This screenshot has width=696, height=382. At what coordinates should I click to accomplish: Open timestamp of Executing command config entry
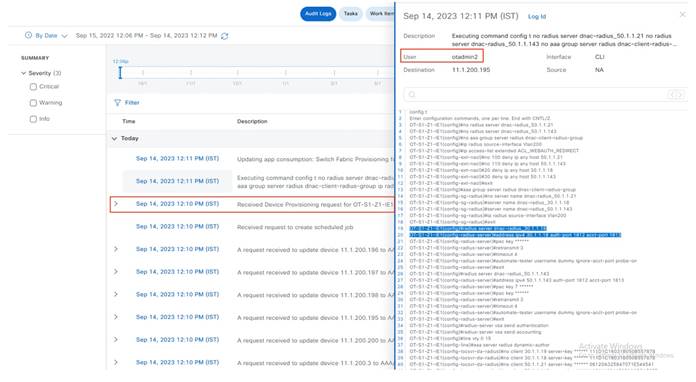177,181
